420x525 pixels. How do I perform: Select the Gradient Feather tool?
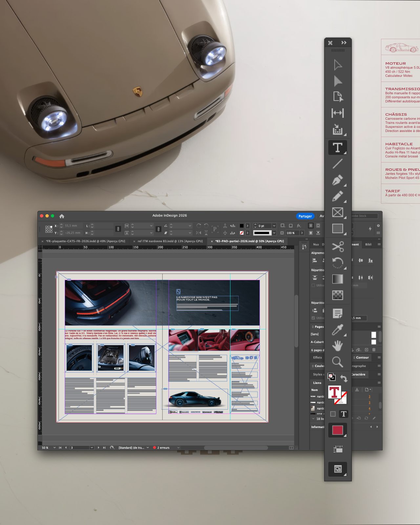click(338, 295)
